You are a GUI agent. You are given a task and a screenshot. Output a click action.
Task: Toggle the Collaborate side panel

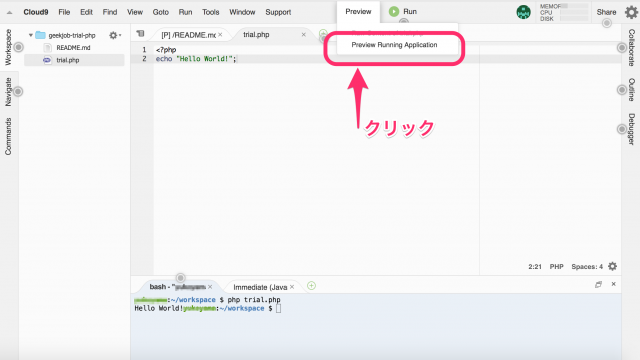pyautogui.click(x=631, y=48)
